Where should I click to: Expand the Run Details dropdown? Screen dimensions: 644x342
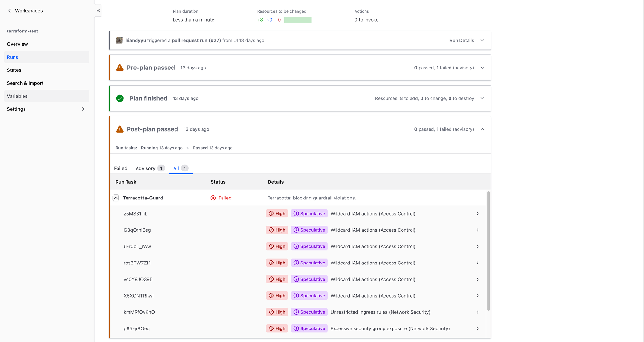[482, 40]
